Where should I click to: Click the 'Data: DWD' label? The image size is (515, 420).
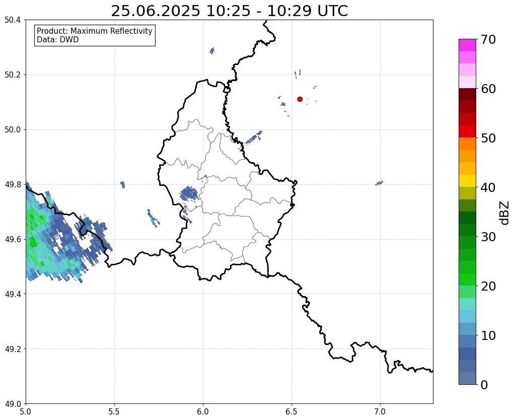point(58,40)
